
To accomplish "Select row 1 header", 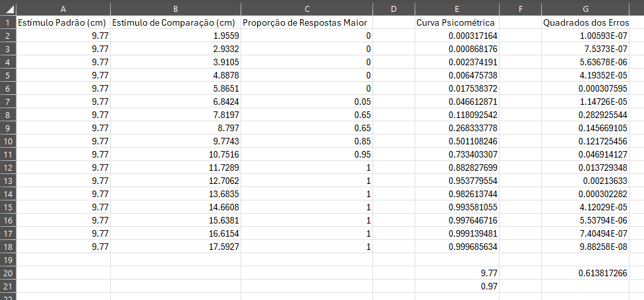I will pyautogui.click(x=8, y=22).
